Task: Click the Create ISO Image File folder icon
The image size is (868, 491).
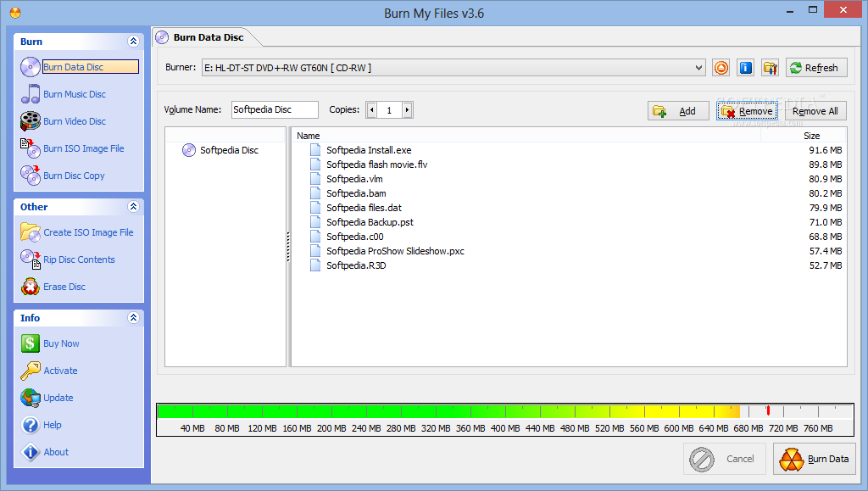Action: 31,232
